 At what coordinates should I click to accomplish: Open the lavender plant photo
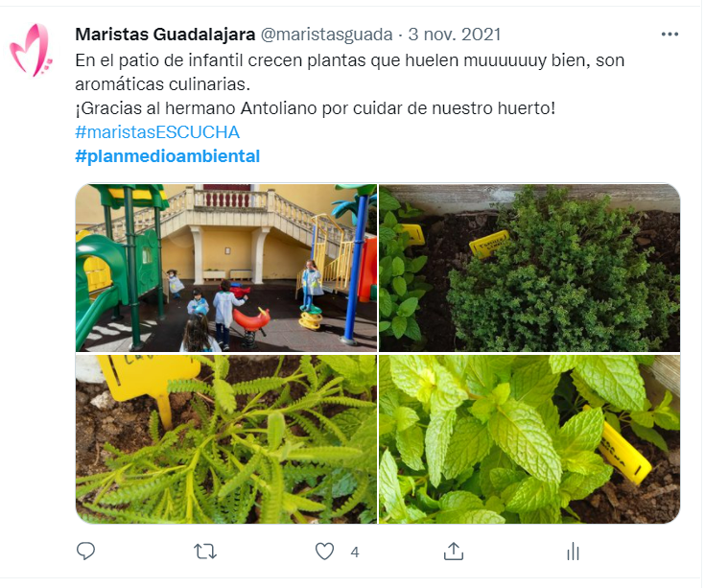[226, 439]
